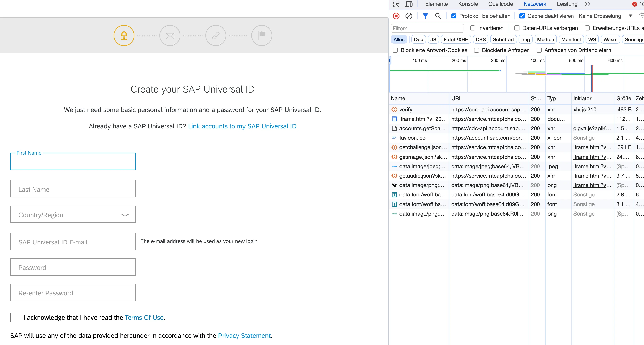Expand more DevTools tabs chevron
The image size is (644, 345).
(587, 4)
